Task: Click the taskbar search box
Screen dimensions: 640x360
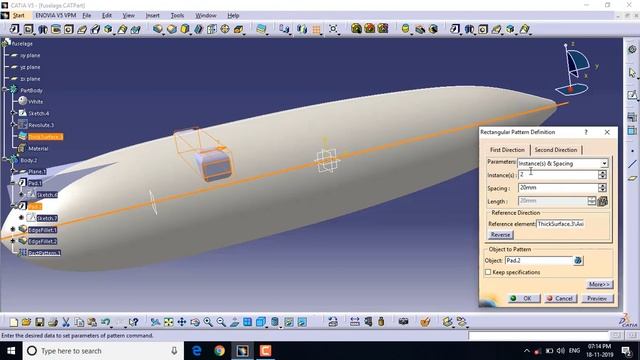Action: (102, 351)
